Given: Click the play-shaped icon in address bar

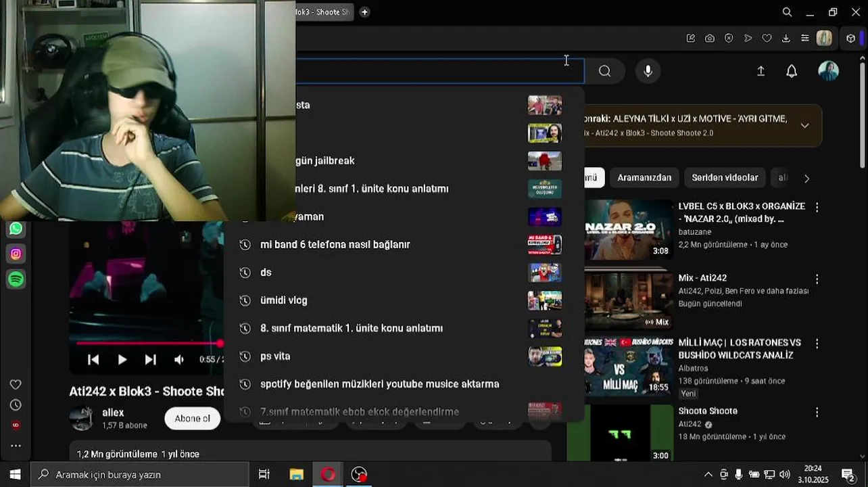Looking at the screenshot, I should pos(748,39).
